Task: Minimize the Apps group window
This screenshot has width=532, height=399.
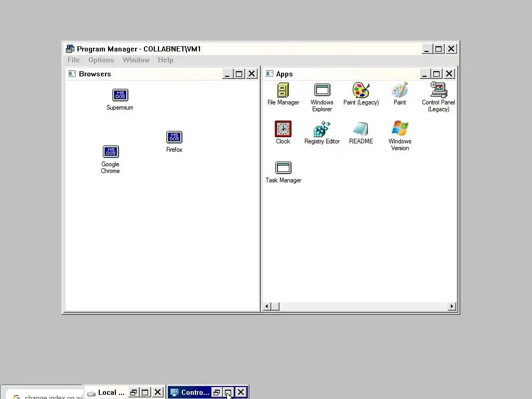Action: coord(425,74)
